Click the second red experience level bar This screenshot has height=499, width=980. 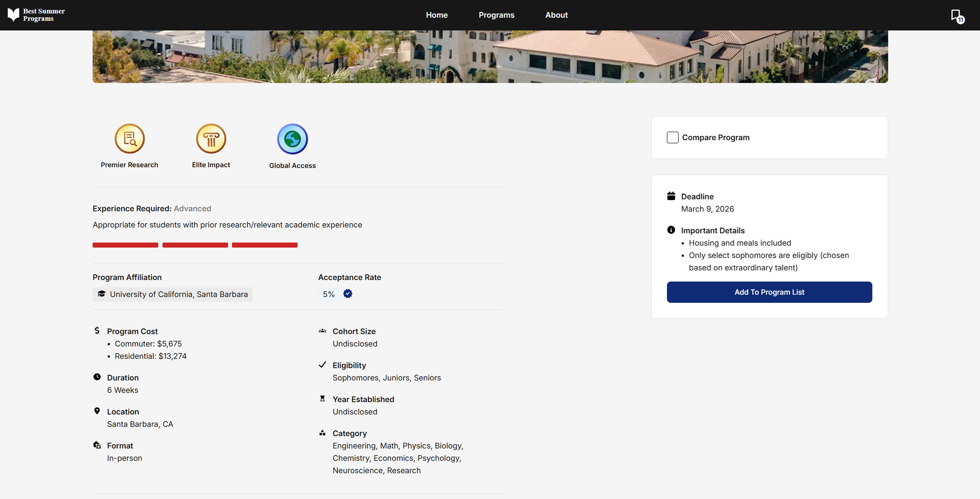point(195,245)
